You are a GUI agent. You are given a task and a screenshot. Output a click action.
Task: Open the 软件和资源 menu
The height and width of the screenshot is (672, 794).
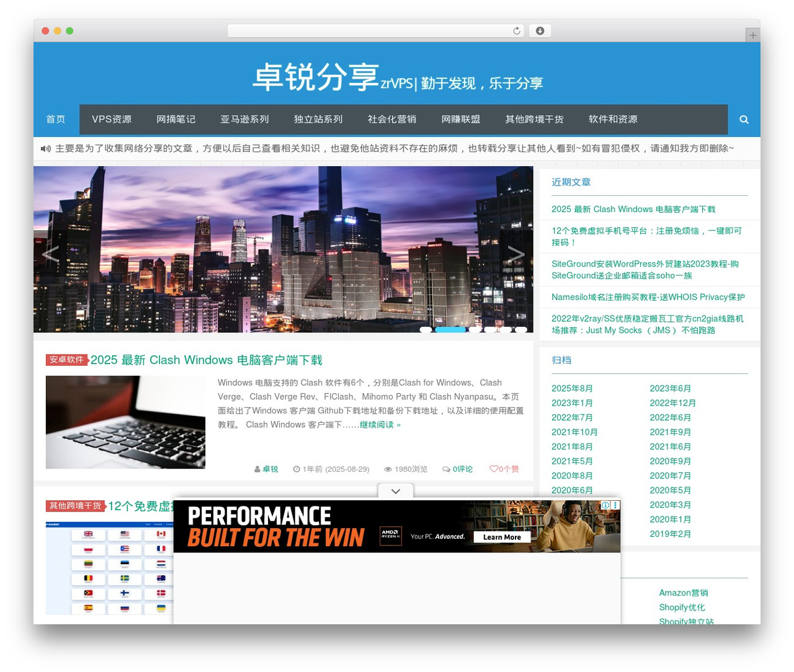coord(613,120)
